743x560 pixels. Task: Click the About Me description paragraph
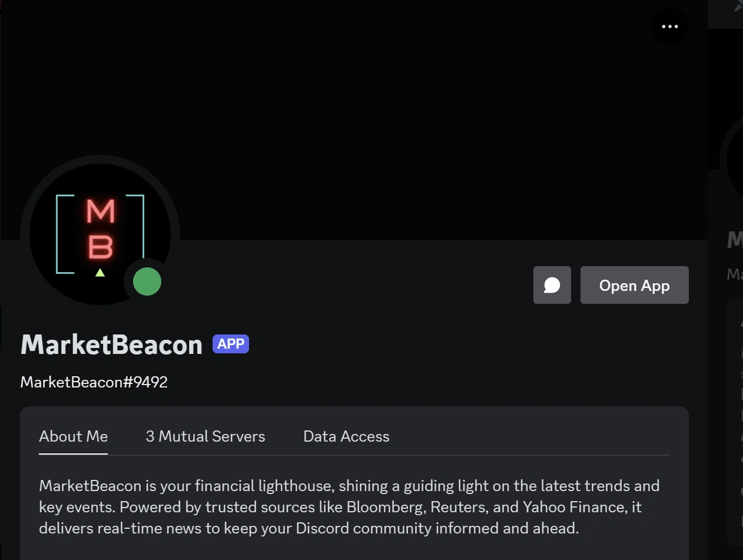point(347,507)
